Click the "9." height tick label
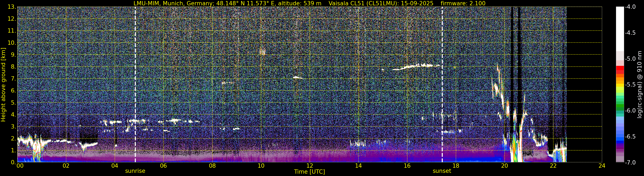Image resolution: width=644 pixels, height=176 pixels. pyautogui.click(x=13, y=55)
